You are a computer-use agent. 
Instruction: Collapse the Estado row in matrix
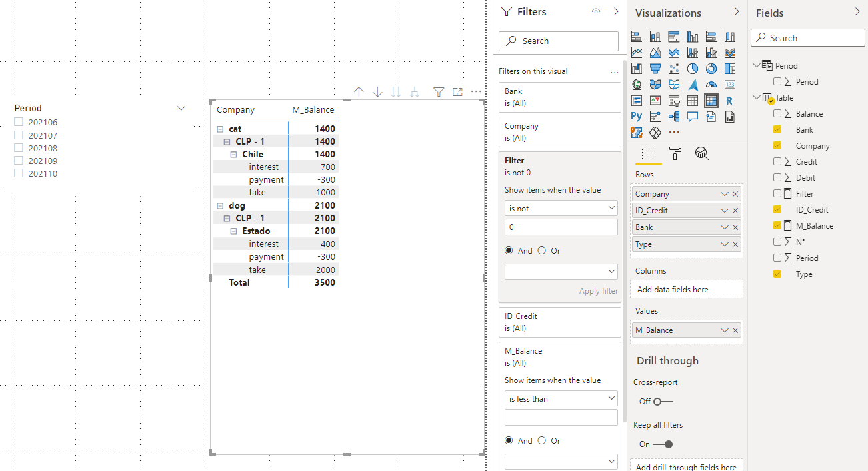(x=234, y=231)
